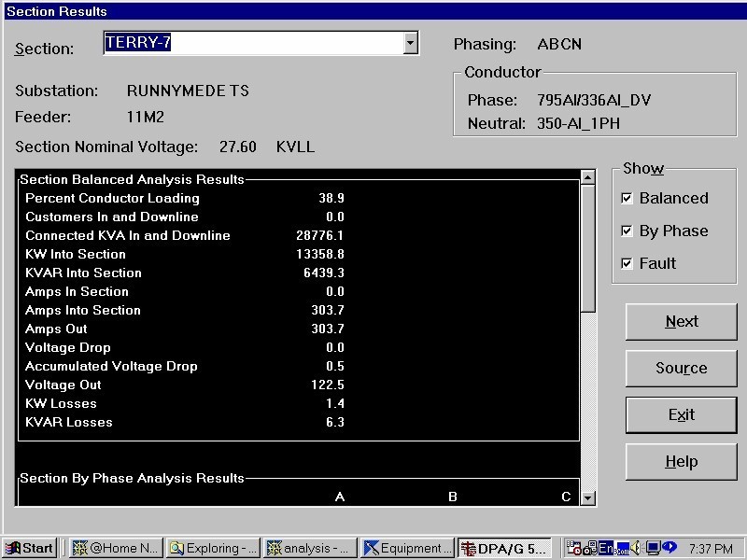Viewport: 747px width, 560px height.
Task: Uncheck the Balanced checkbox
Action: coord(627,199)
